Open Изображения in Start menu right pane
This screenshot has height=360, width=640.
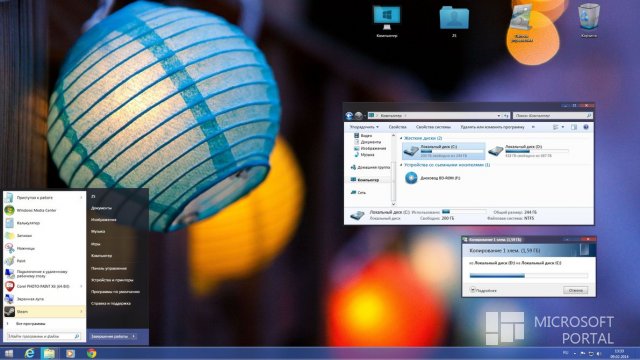[x=104, y=220]
